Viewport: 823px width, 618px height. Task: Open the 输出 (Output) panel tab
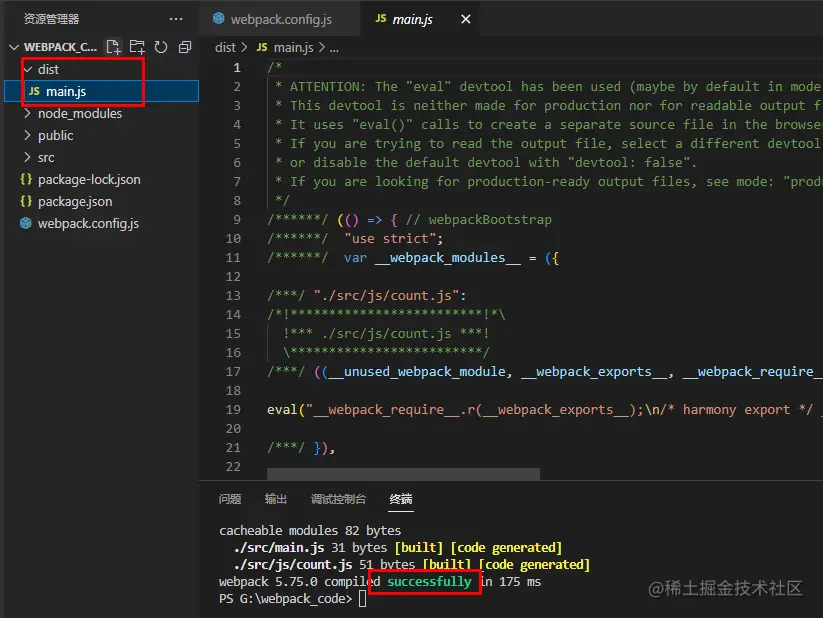276,499
